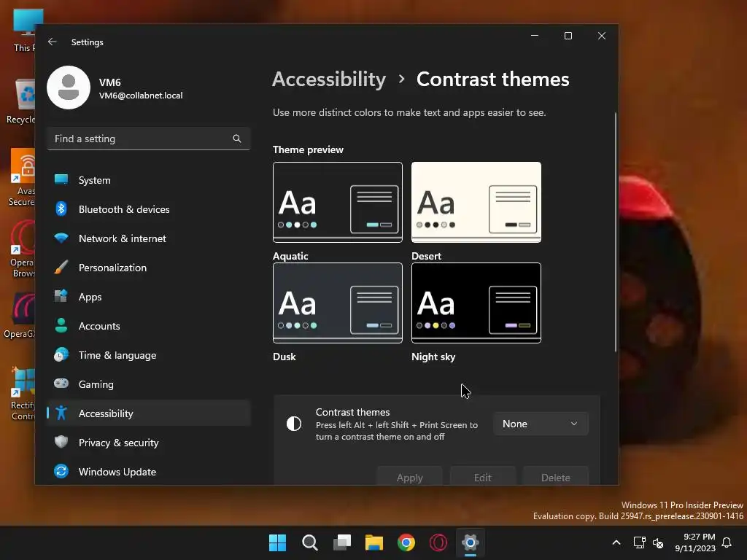Image resolution: width=747 pixels, height=560 pixels.
Task: Open Personalization settings
Action: 149,268
